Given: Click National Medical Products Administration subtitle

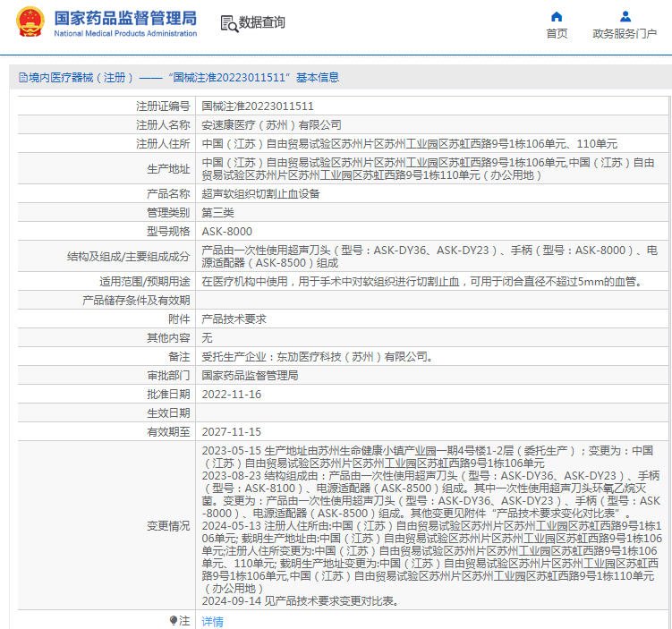Looking at the screenshot, I should (x=125, y=33).
